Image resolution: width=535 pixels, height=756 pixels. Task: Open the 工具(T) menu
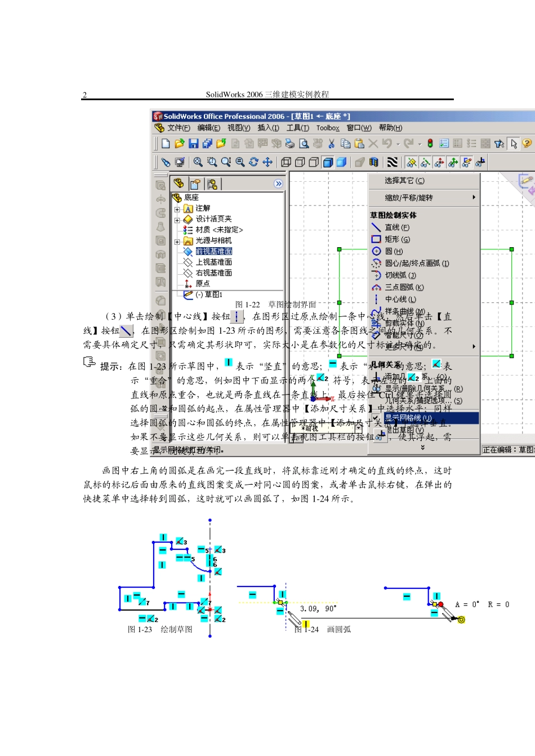(298, 128)
